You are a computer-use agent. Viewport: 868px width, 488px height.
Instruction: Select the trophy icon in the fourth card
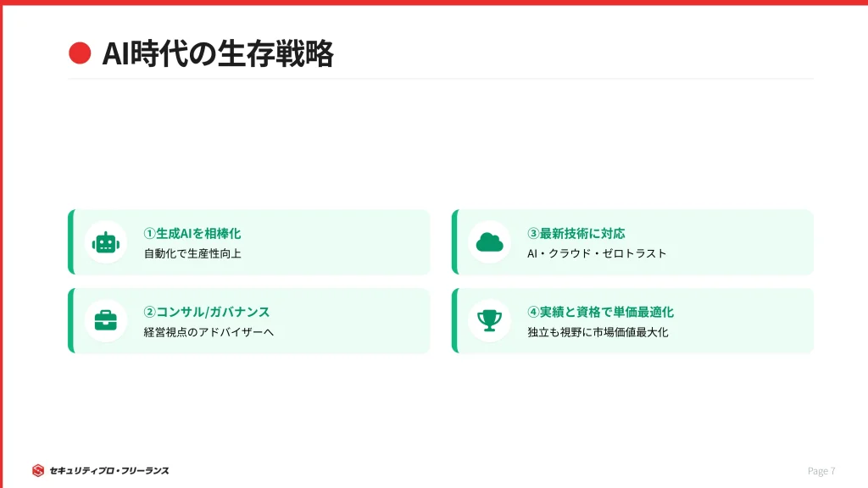[x=489, y=321]
